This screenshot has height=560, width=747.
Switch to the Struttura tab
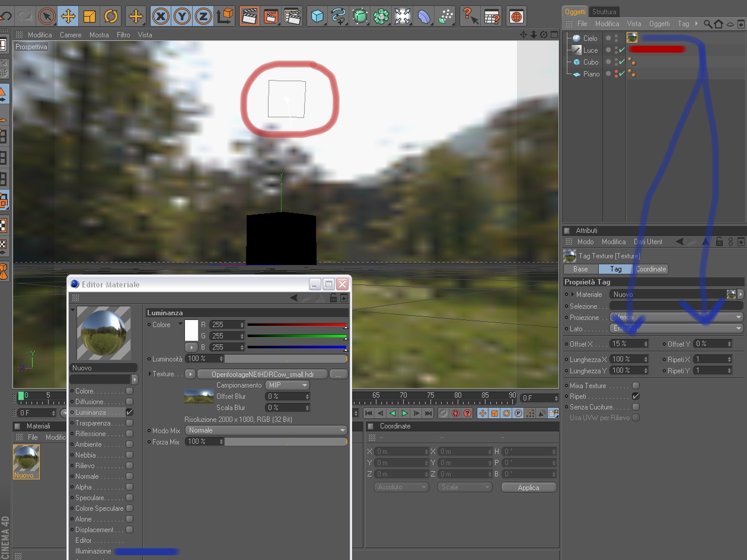pyautogui.click(x=604, y=11)
